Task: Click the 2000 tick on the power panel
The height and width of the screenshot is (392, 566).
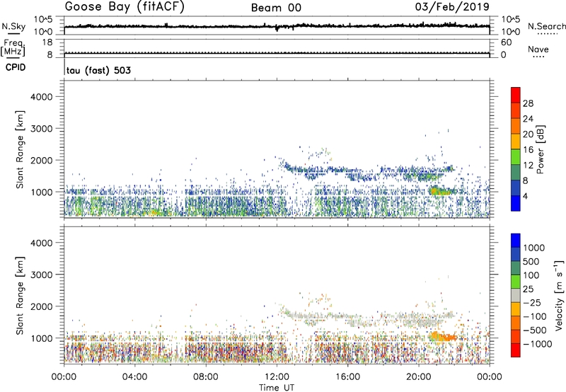Action: [x=42, y=160]
